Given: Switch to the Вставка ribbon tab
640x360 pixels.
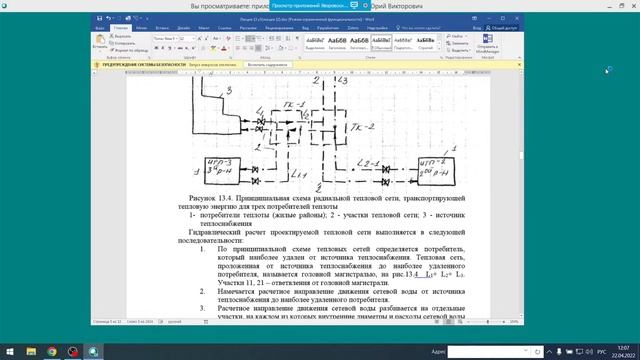Looking at the screenshot, I should [162, 28].
